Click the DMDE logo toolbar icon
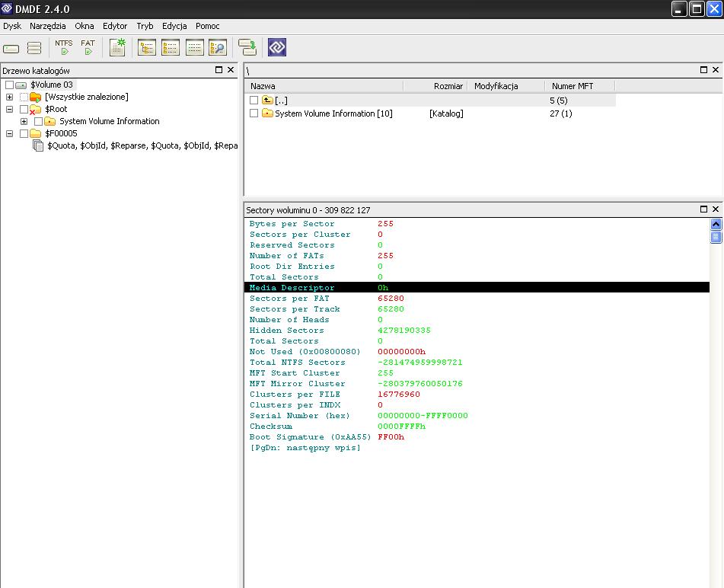 [x=277, y=47]
